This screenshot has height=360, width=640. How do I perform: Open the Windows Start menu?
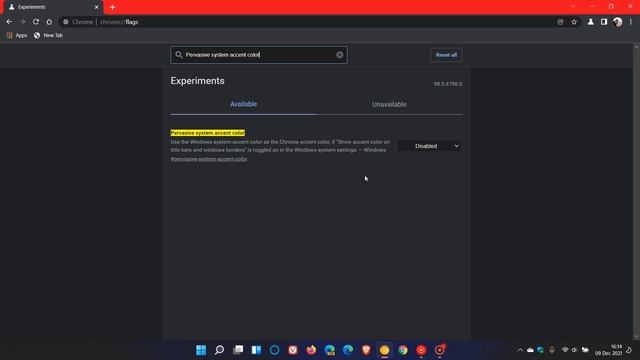tap(201, 350)
